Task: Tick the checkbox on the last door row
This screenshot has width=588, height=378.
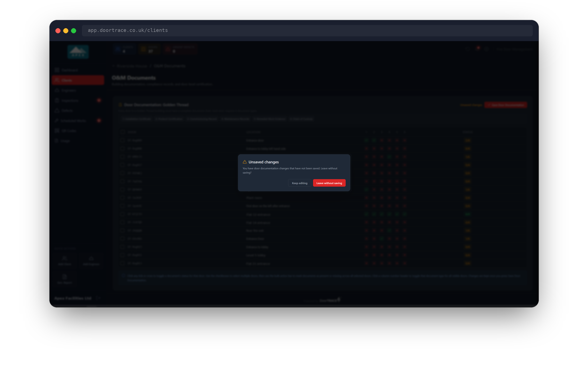Action: [123, 263]
